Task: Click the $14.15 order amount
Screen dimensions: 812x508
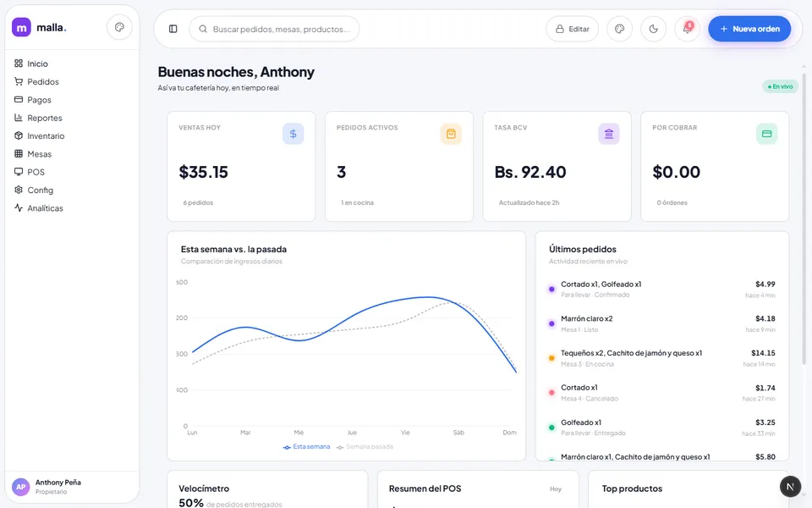Action: (x=763, y=353)
